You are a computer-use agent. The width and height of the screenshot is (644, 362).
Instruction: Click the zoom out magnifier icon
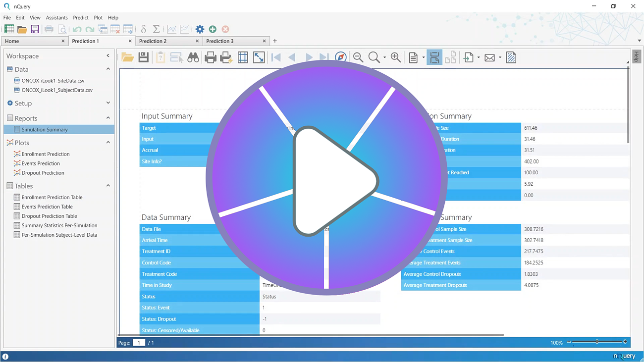click(358, 58)
